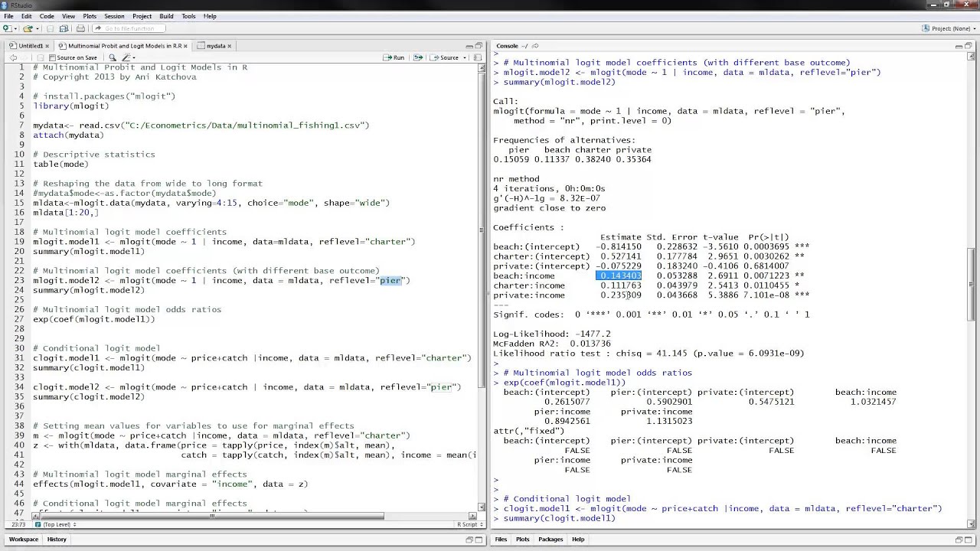Minimize the source editor pane
This screenshot has height=551, width=980.
pyautogui.click(x=469, y=46)
